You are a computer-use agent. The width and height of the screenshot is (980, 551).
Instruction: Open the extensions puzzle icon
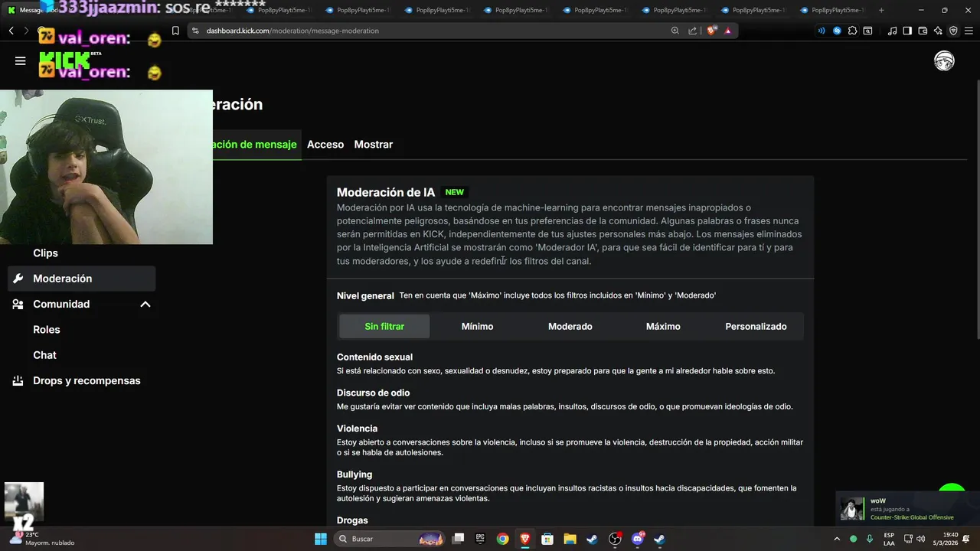click(x=853, y=31)
